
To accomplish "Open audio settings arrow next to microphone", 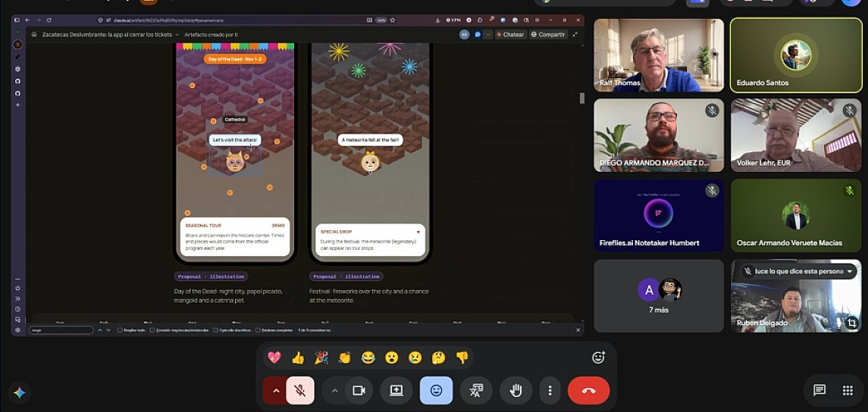I will pos(275,391).
